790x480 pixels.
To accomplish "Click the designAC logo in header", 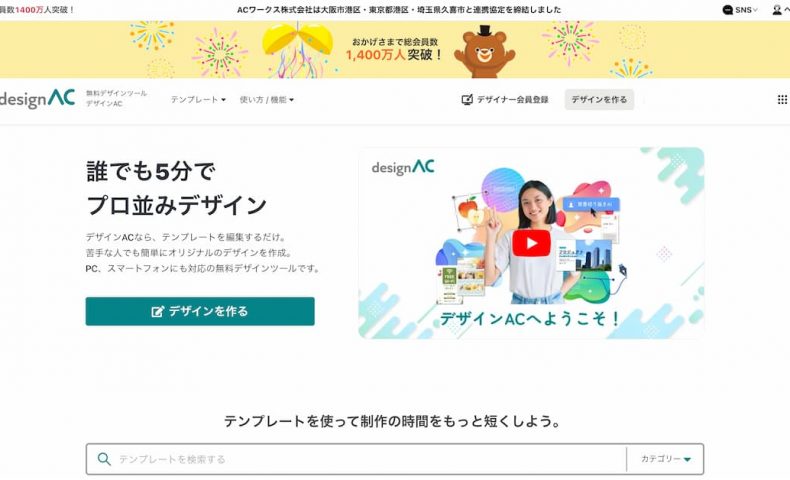I will 37,99.
